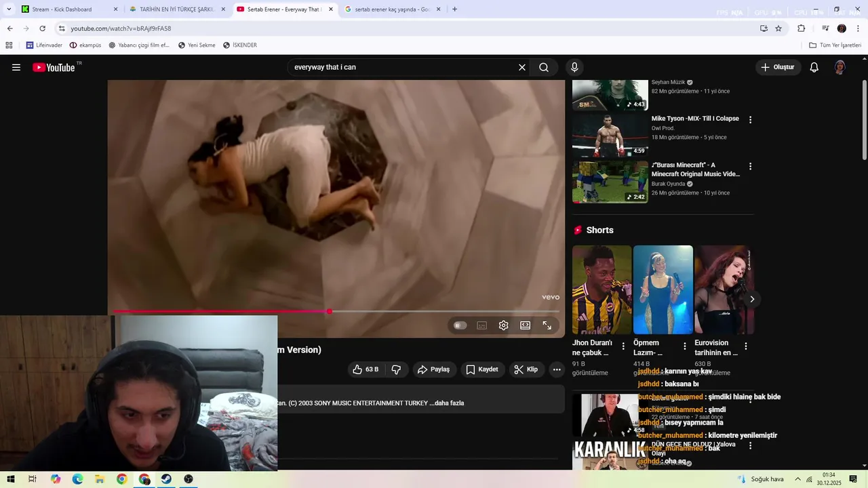This screenshot has width=868, height=488.
Task: Expand description with ...daha fazla
Action: click(448, 403)
